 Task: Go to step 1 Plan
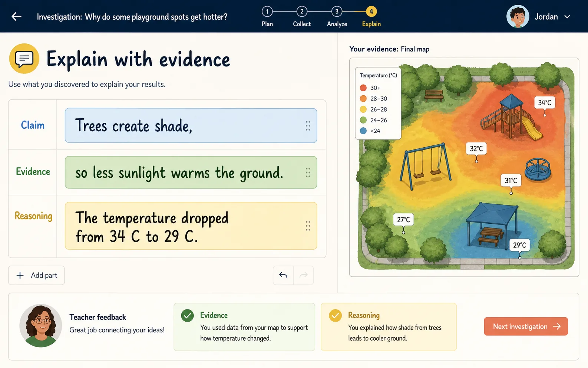pyautogui.click(x=267, y=16)
